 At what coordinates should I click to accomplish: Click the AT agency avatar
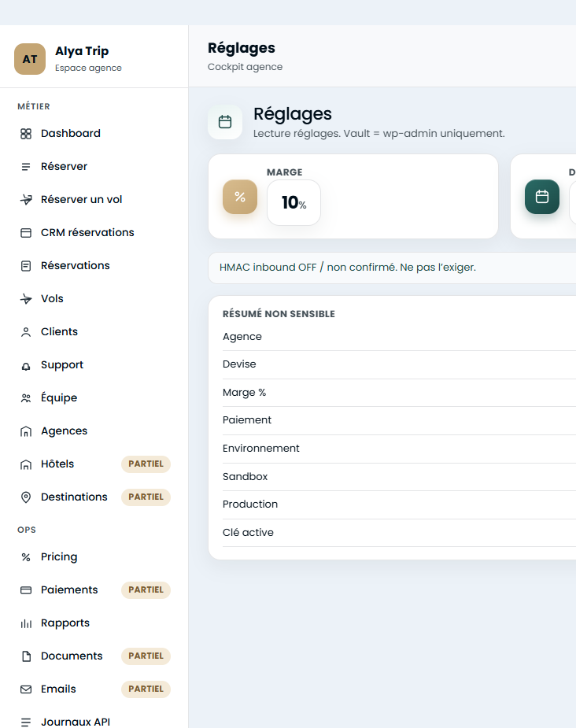(x=30, y=59)
